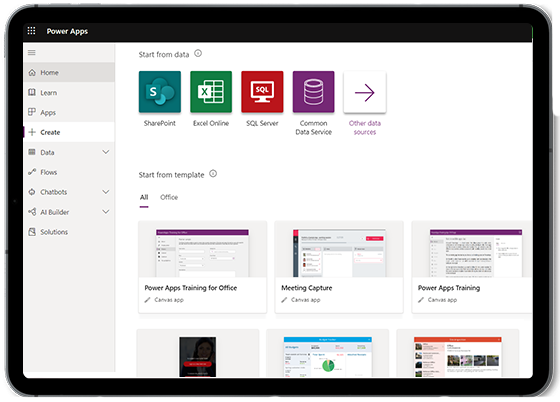Open the app launcher waffle icon
This screenshot has width=560, height=402.
pyautogui.click(x=31, y=31)
